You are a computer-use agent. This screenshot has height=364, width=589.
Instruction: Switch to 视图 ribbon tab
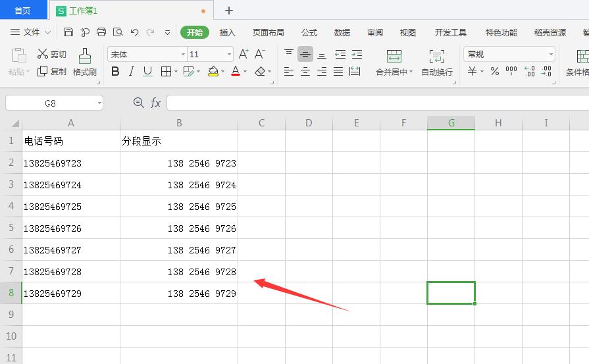pos(407,33)
